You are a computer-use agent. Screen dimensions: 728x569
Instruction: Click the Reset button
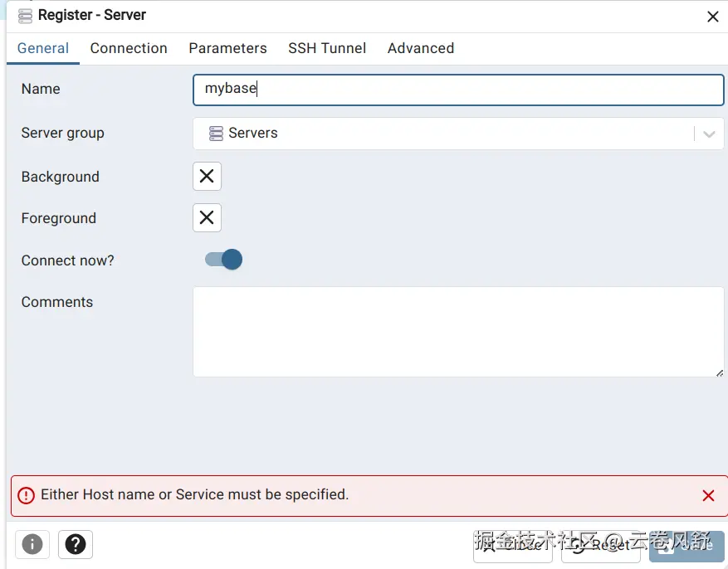pos(601,546)
